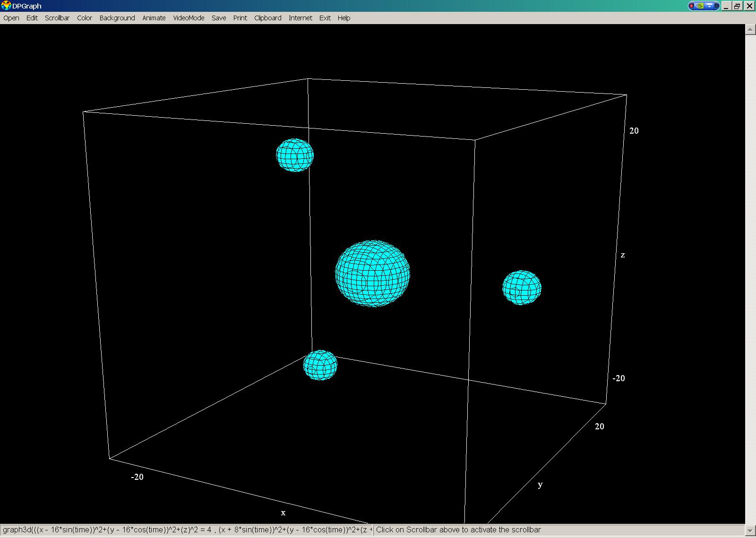This screenshot has height=538, width=756.
Task: Click the red dot button on NVIDIA widget
Action: pyautogui.click(x=692, y=6)
